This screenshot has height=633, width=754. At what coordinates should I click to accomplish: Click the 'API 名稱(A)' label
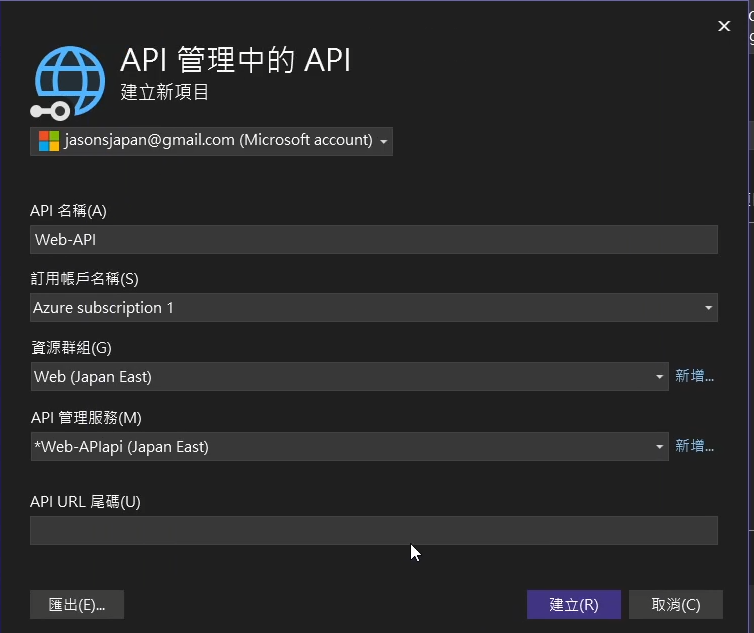tap(68, 211)
